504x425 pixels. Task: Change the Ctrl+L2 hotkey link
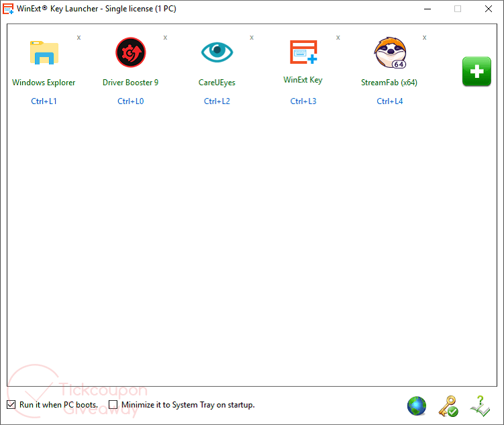click(217, 101)
